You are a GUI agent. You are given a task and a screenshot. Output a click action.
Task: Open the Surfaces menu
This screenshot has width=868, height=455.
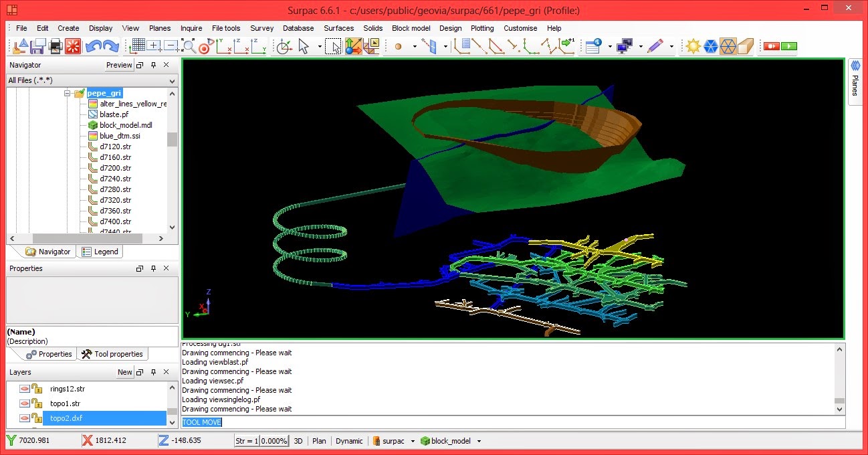tap(339, 28)
